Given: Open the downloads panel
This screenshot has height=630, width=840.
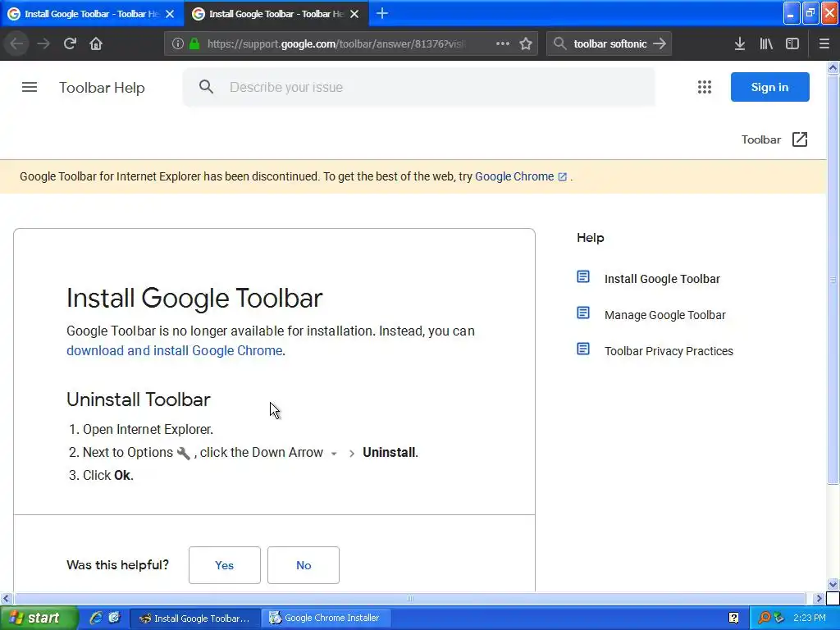Looking at the screenshot, I should point(740,43).
